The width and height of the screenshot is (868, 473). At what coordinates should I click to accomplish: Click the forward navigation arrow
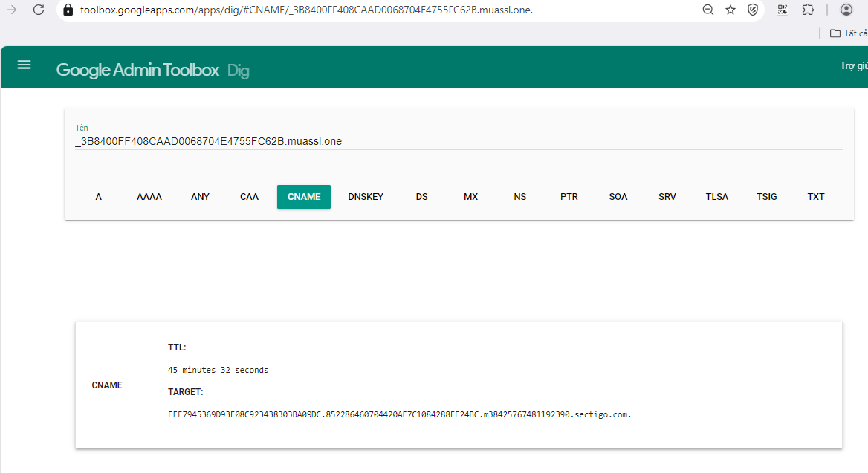point(12,10)
